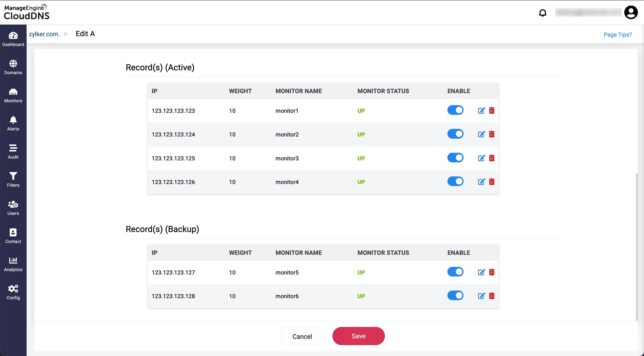Image resolution: width=644 pixels, height=356 pixels.
Task: Disable backup record 123.123.123.128
Action: 455,295
